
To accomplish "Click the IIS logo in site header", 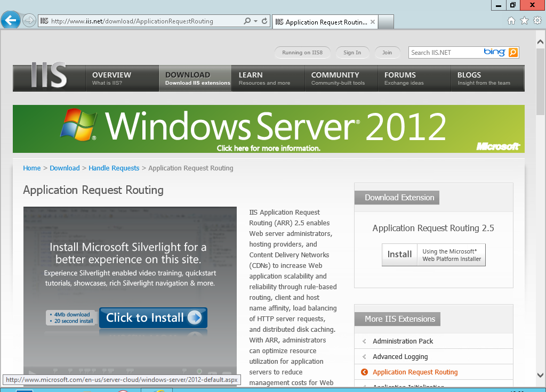I will pyautogui.click(x=49, y=76).
